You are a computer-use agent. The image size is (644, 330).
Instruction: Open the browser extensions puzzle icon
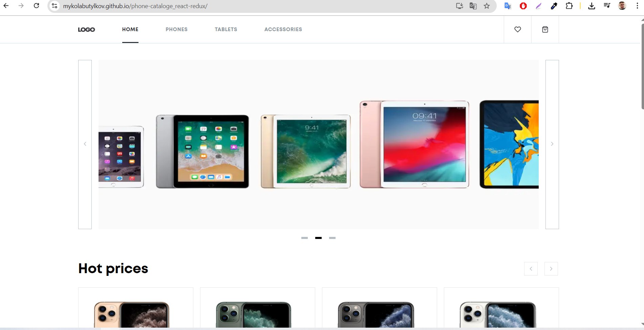569,6
